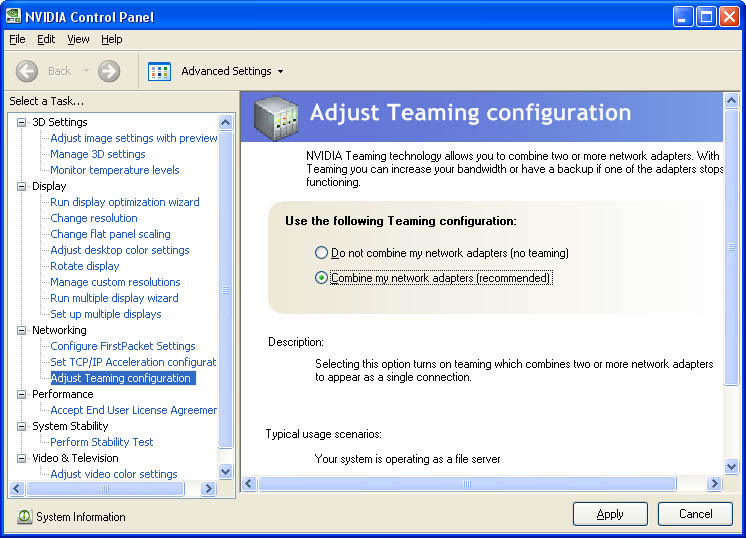Open 'Rotate display' task
The image size is (746, 538).
coord(85,266)
